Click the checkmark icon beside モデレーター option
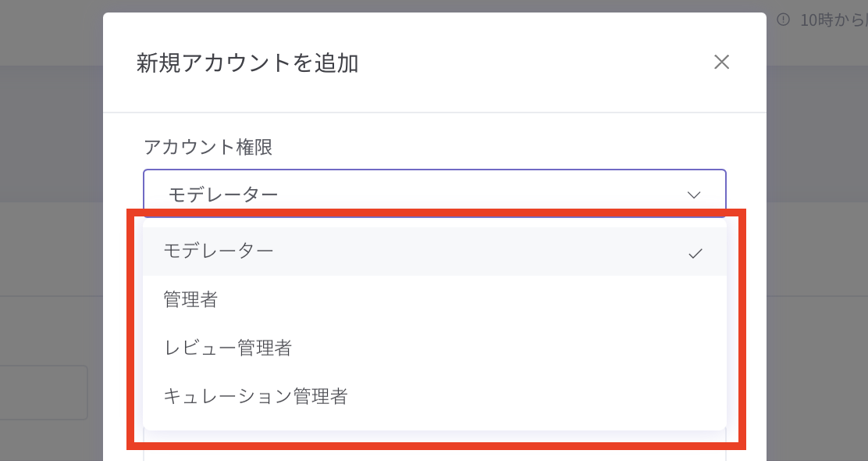 (x=695, y=253)
